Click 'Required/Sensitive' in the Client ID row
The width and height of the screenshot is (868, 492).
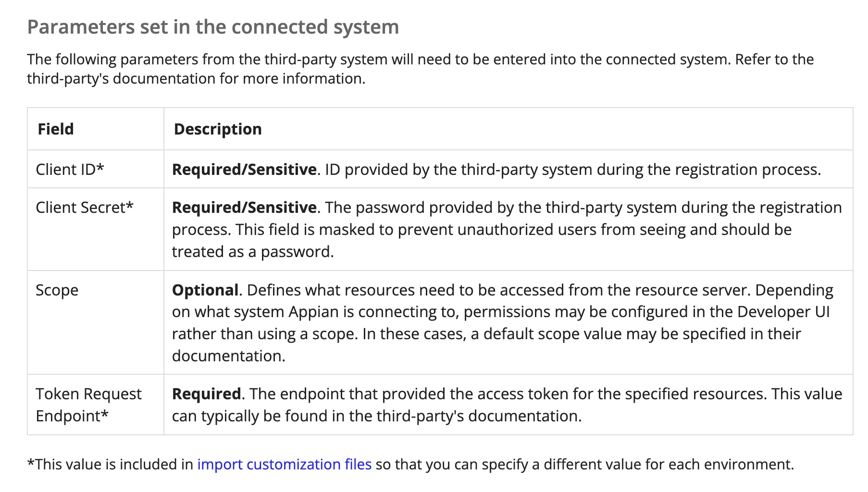tap(244, 169)
